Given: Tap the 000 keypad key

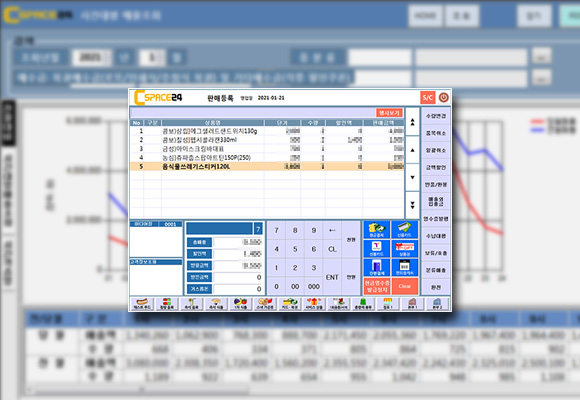Looking at the screenshot, I should [x=314, y=286].
